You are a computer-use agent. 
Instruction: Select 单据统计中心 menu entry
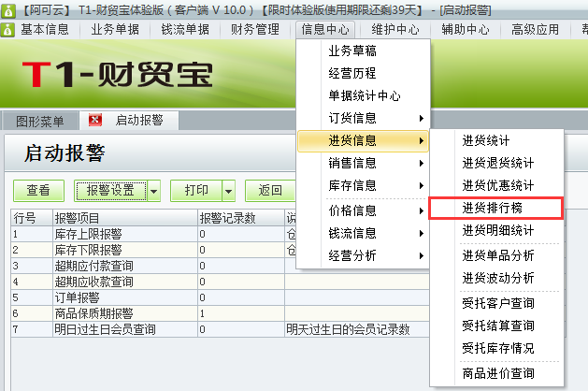coord(363,95)
